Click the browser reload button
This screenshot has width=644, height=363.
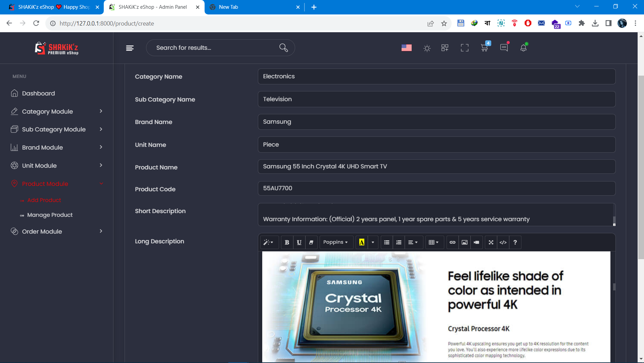[x=36, y=23]
